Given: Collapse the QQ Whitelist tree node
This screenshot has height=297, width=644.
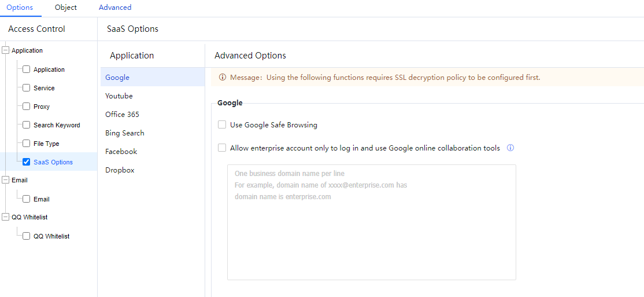Looking at the screenshot, I should tap(6, 217).
